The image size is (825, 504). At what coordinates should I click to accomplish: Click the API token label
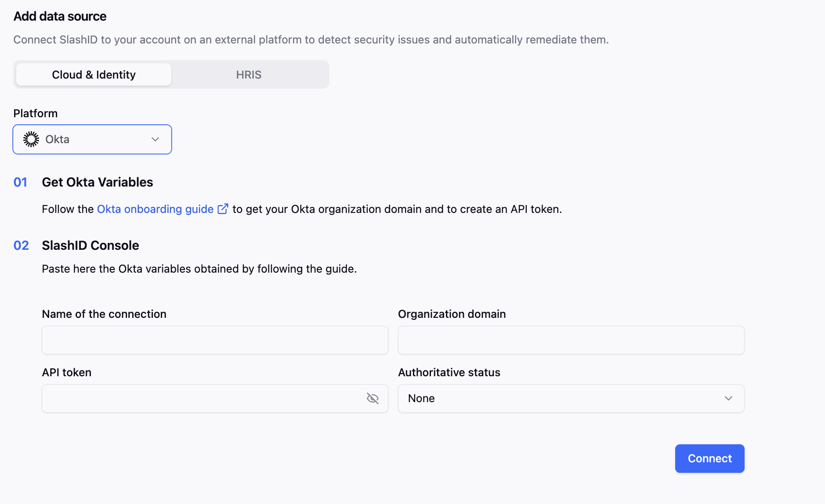[x=67, y=372]
